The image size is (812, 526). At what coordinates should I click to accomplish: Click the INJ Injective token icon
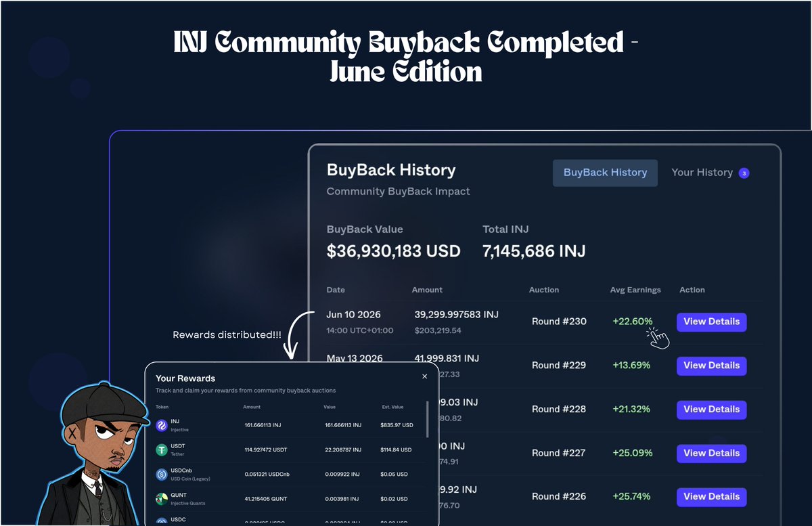click(162, 425)
